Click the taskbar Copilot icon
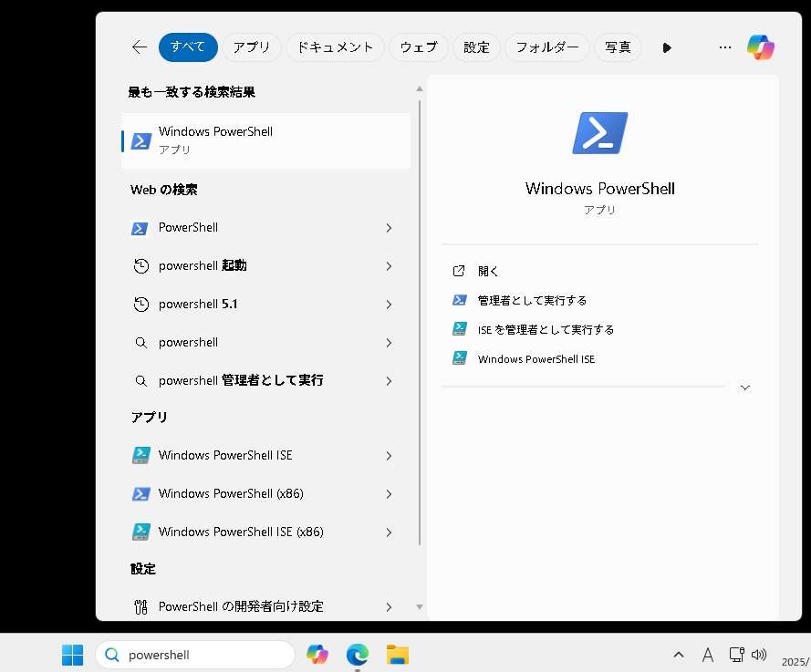 (x=317, y=655)
